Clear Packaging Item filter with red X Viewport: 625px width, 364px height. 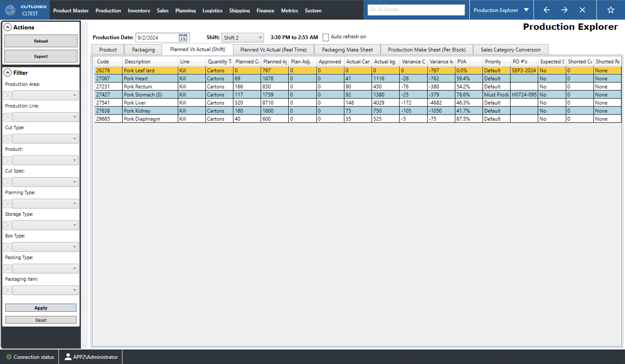tap(8, 290)
